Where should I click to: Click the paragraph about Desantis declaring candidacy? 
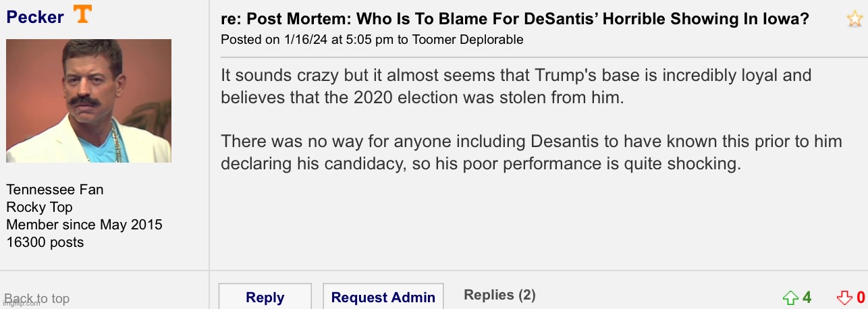coord(531,152)
